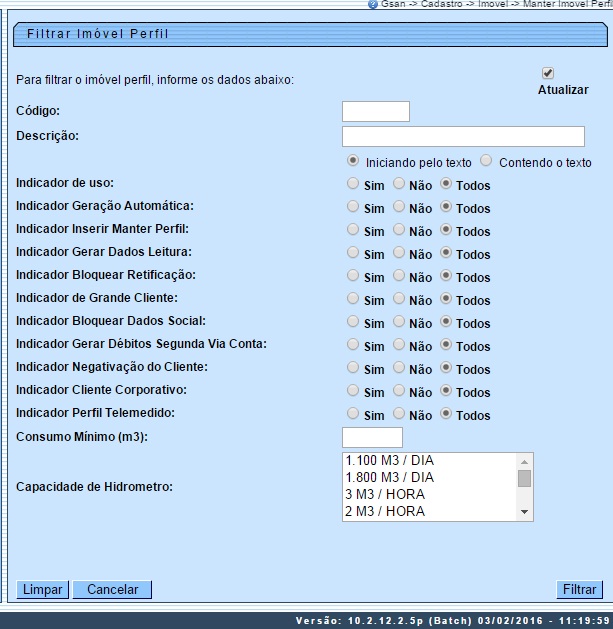Focus the Consumo Mínimo (m3) field
Image resolution: width=613 pixels, height=629 pixels.
coord(372,438)
